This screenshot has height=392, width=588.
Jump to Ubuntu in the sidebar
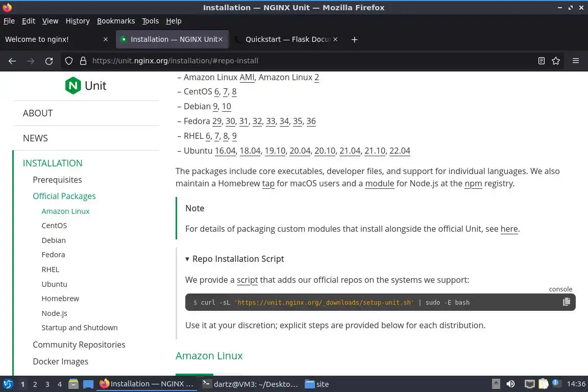[55, 284]
